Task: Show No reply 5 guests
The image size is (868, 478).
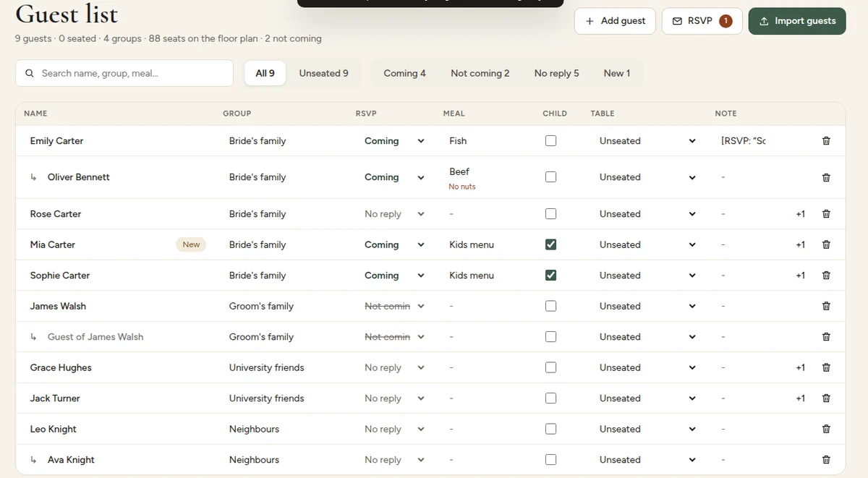Action: (x=556, y=73)
